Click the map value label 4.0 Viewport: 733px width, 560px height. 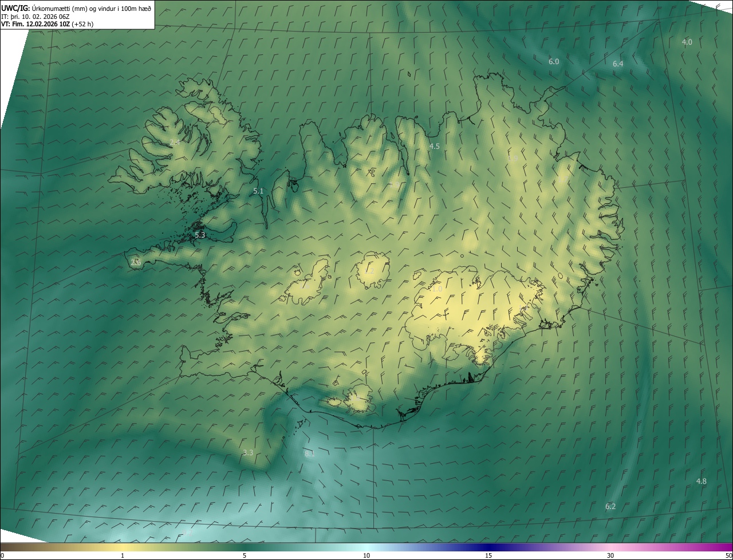click(x=687, y=42)
